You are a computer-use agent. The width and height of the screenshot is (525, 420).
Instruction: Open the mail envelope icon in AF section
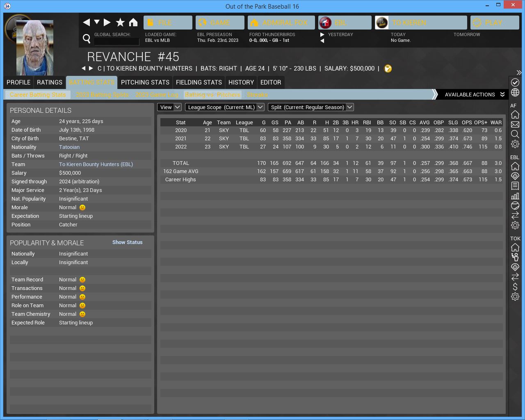pos(515,124)
